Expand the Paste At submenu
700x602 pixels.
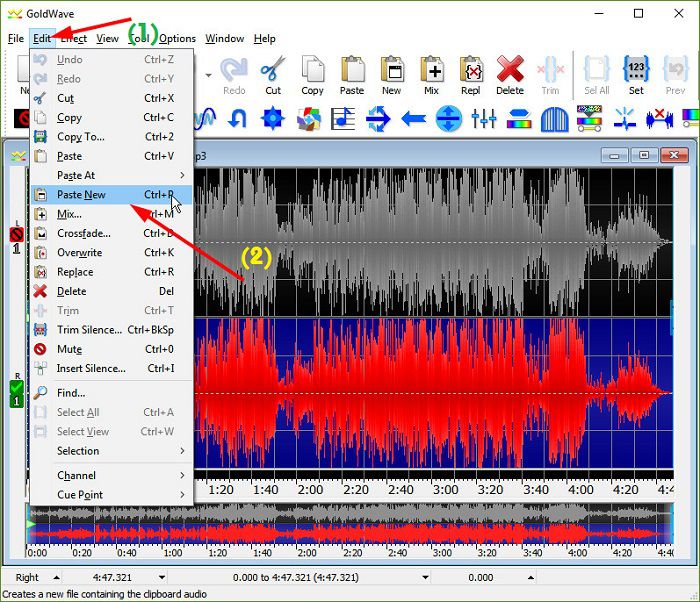(112, 176)
